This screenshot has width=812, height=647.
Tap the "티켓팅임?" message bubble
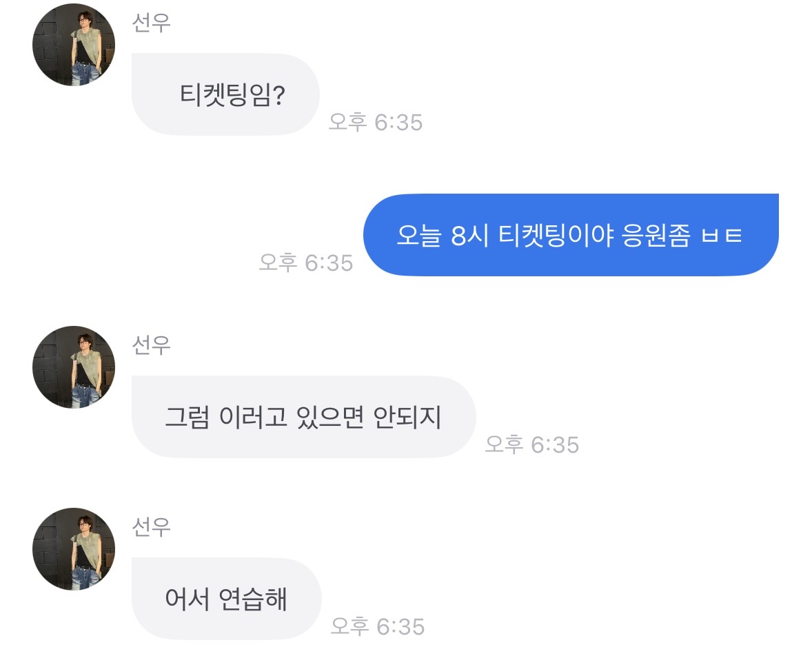coord(225,94)
